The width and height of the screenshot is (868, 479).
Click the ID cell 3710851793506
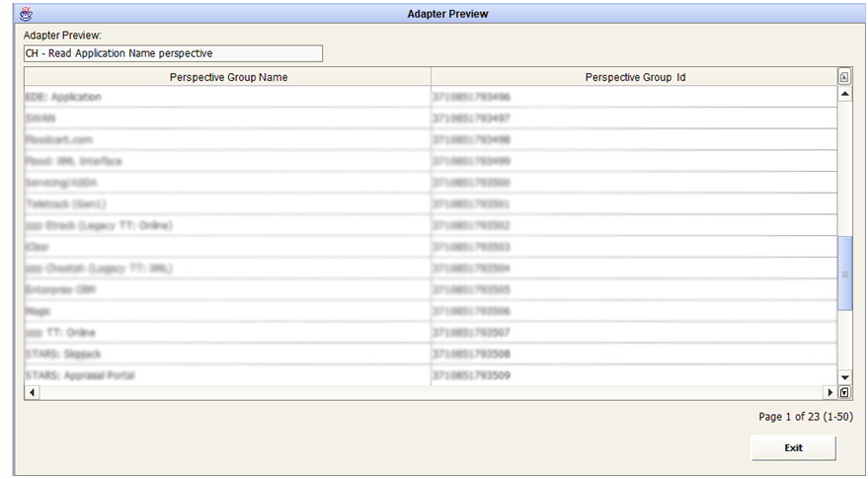point(634,311)
